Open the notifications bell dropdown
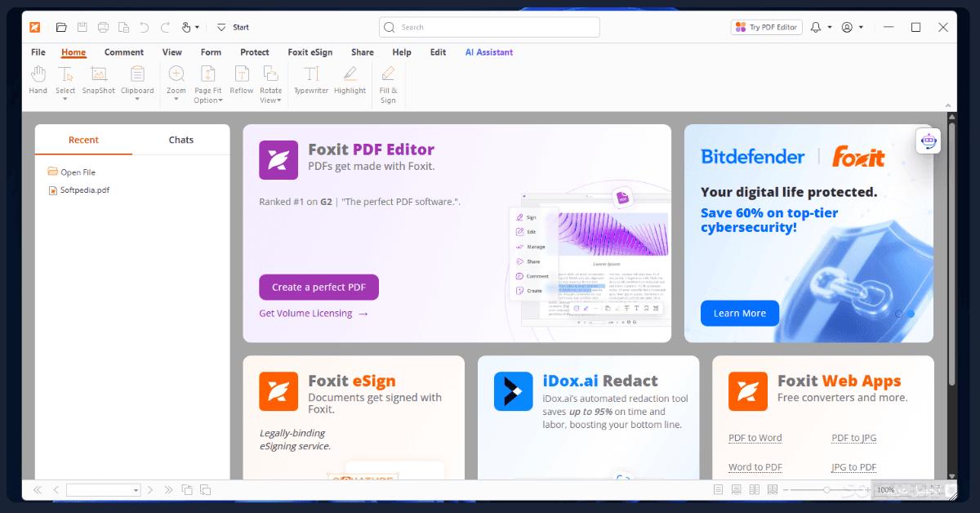 pyautogui.click(x=830, y=27)
